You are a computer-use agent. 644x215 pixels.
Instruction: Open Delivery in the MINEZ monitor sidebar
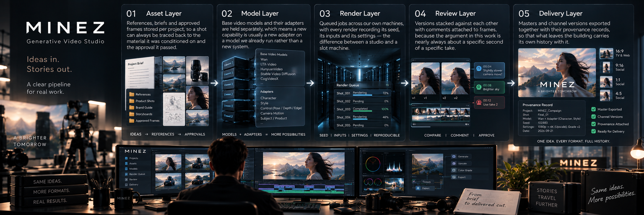[x=132, y=185]
